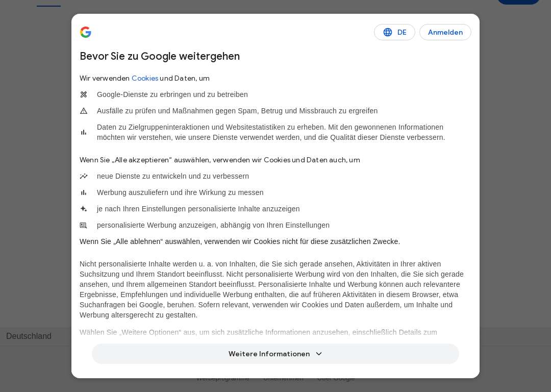Click the Alle ablehnen explanation sentence
This screenshot has height=392, width=551.
tap(240, 241)
